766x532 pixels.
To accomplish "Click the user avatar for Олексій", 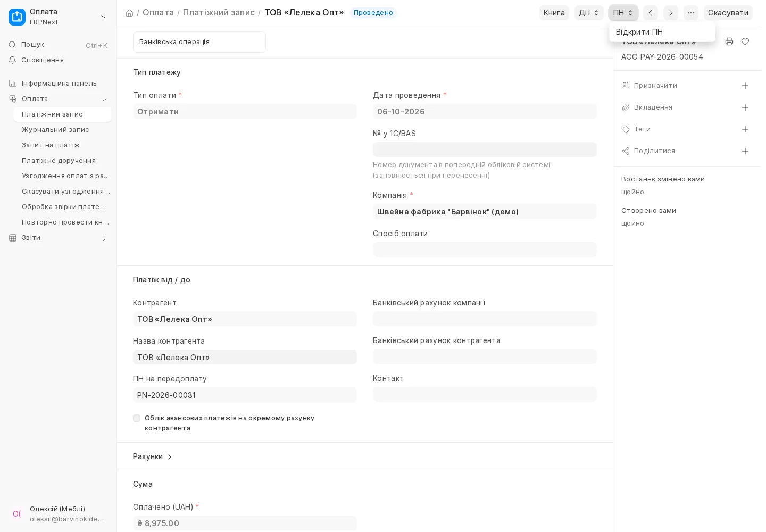I will [x=17, y=514].
